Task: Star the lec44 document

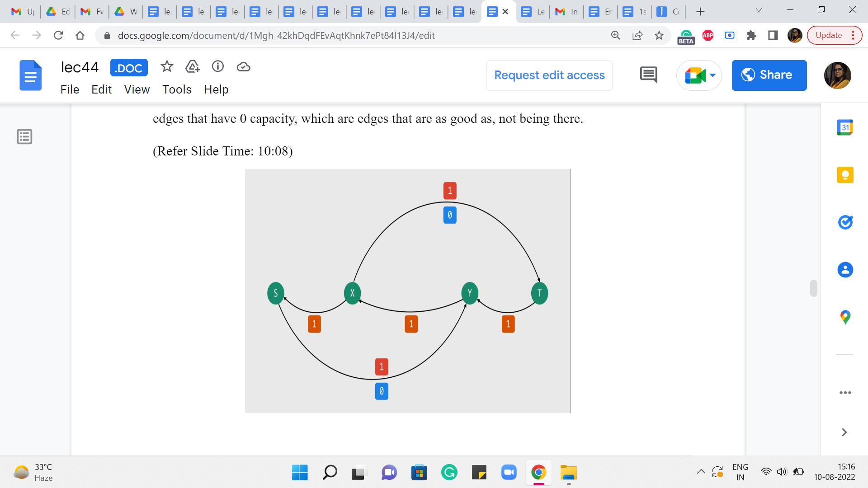Action: coord(167,67)
